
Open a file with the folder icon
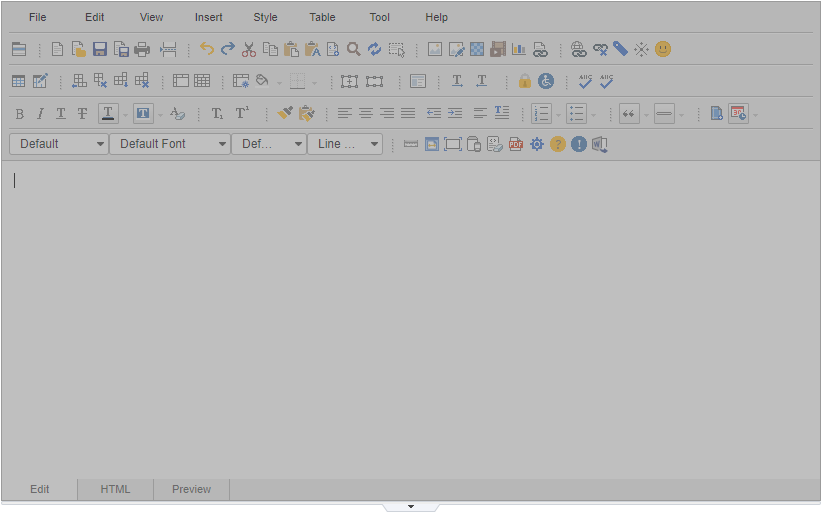click(x=79, y=49)
